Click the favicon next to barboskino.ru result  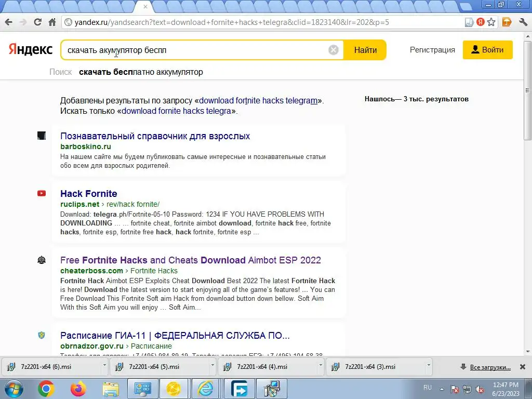click(x=42, y=136)
